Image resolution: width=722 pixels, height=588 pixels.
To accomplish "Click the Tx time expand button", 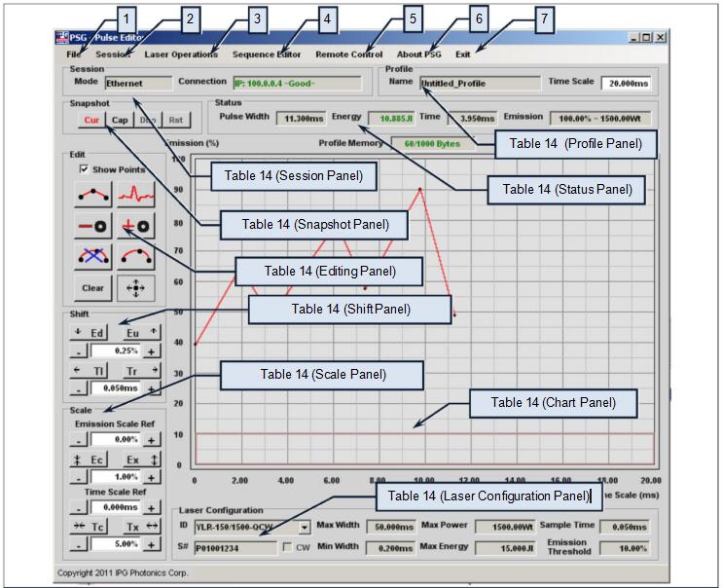I will 139,527.
